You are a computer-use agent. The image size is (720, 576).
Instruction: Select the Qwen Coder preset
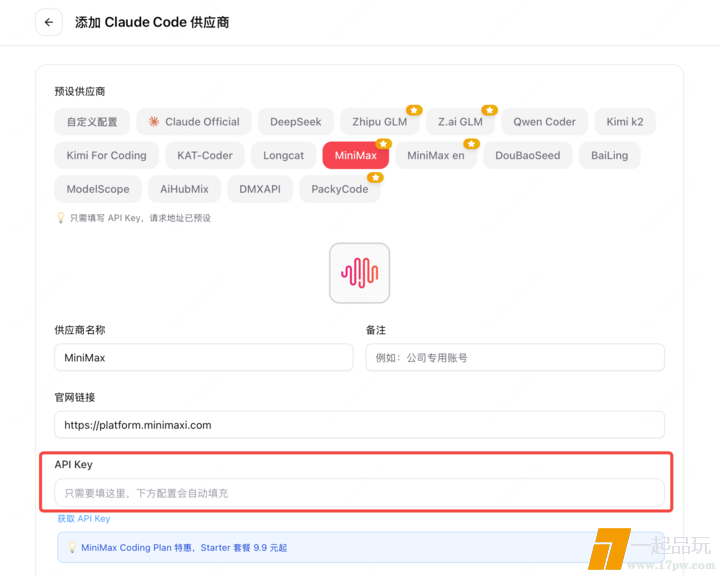click(x=544, y=122)
